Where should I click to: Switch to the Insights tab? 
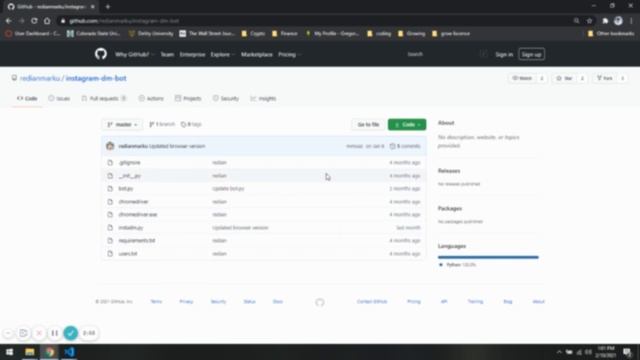(263, 98)
